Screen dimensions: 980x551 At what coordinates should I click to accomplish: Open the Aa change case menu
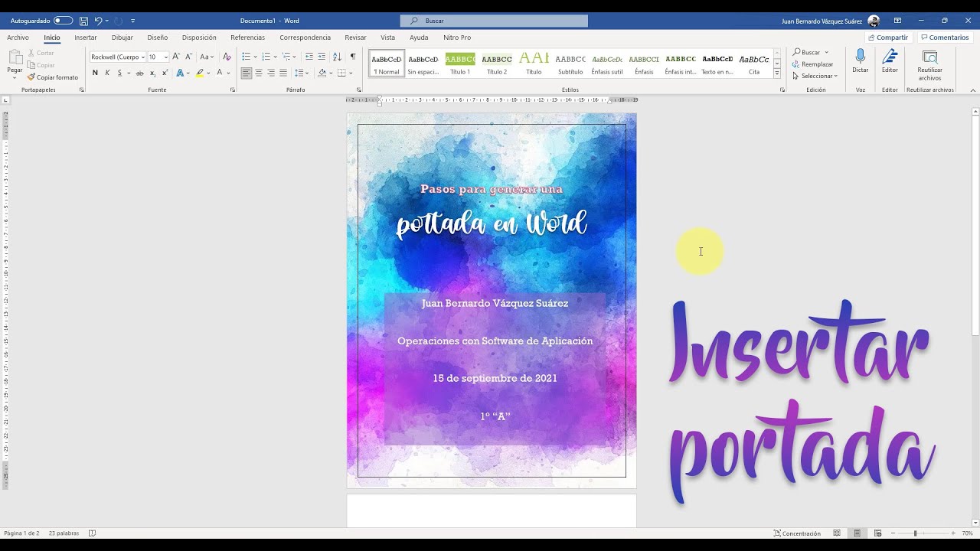206,57
